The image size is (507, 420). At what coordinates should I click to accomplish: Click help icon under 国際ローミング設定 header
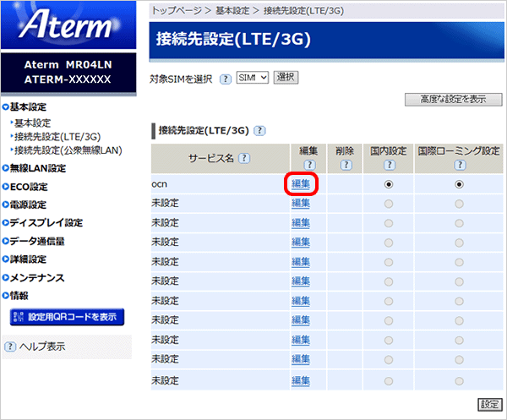459,165
